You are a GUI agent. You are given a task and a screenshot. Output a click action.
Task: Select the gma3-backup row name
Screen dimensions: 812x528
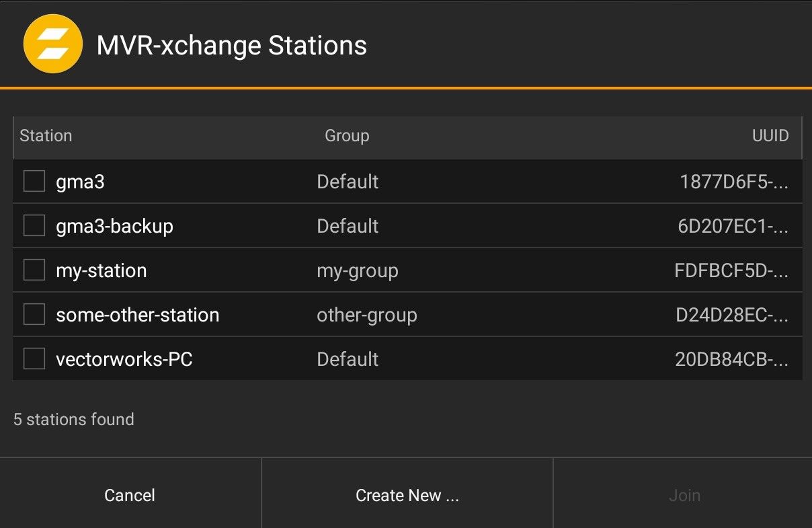coord(114,226)
